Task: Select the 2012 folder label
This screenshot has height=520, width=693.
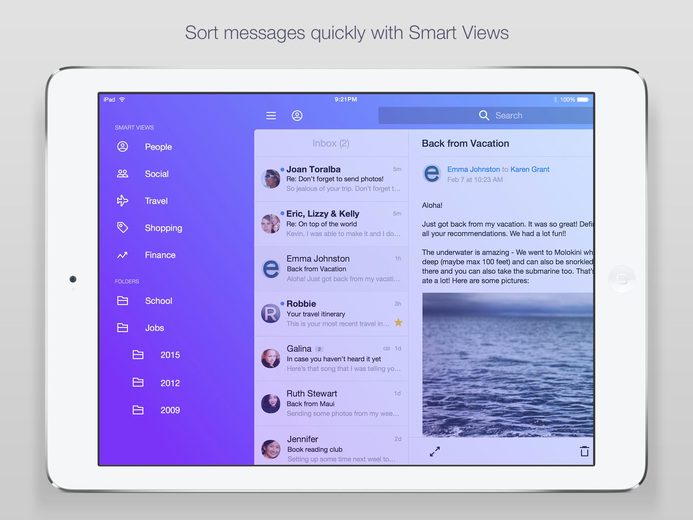Action: (170, 383)
